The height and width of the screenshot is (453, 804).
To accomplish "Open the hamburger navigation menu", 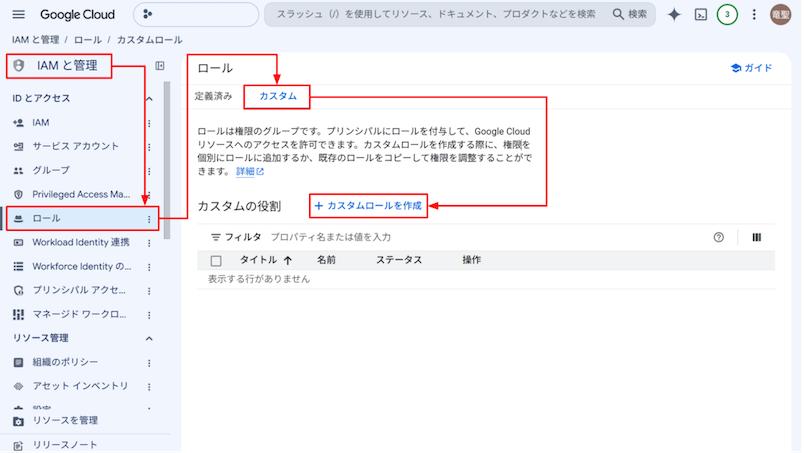I will 18,14.
